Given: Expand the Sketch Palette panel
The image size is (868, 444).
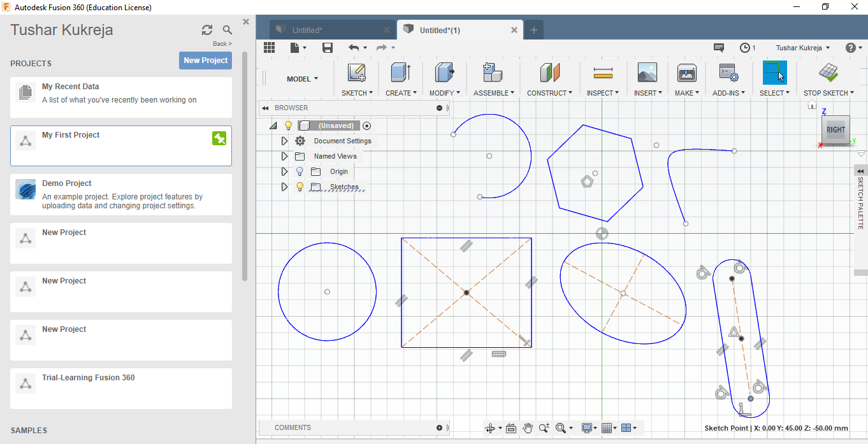Looking at the screenshot, I should (x=860, y=171).
